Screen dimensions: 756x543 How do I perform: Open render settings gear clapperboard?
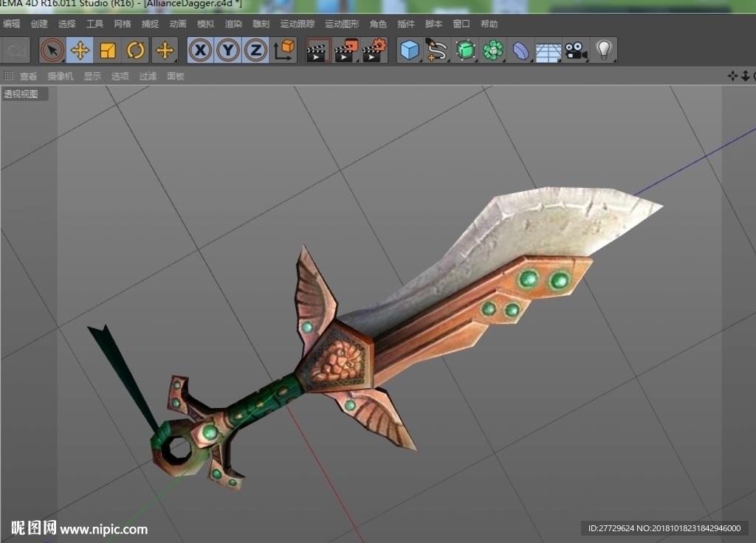[374, 50]
